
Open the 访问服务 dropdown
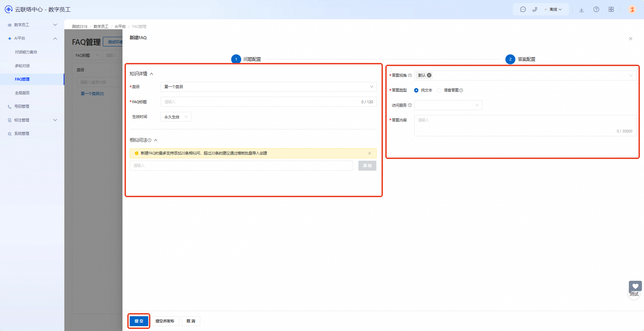[448, 105]
